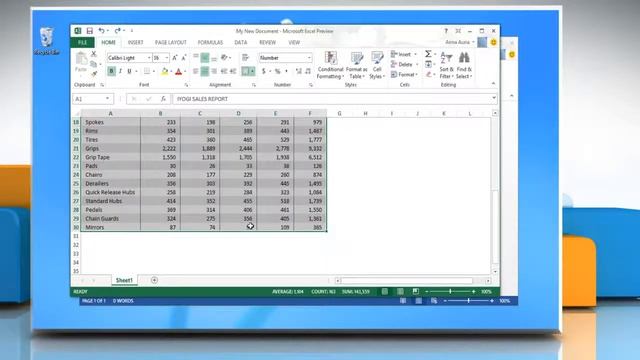Click the Clear eraser icon in Editing
This screenshot has width=640, height=360.
point(428,74)
